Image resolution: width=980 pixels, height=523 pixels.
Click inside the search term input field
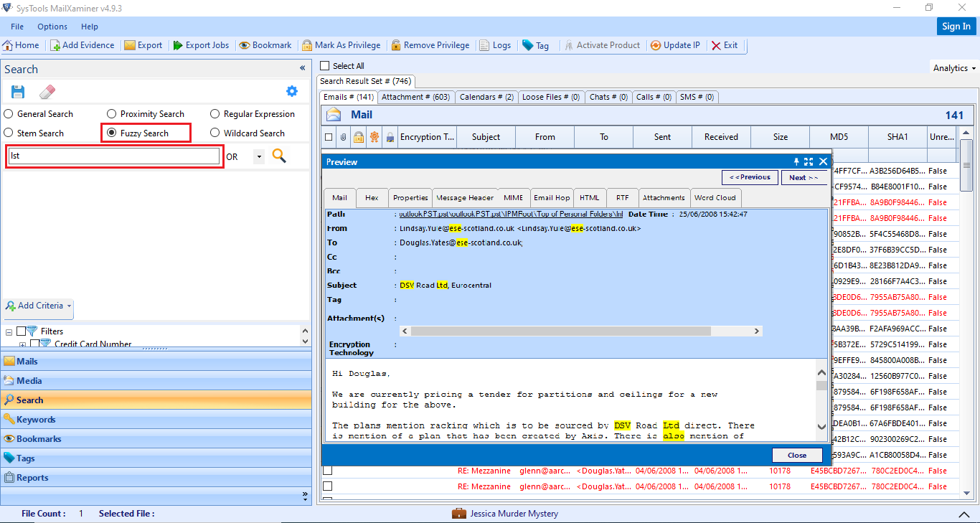click(x=113, y=156)
